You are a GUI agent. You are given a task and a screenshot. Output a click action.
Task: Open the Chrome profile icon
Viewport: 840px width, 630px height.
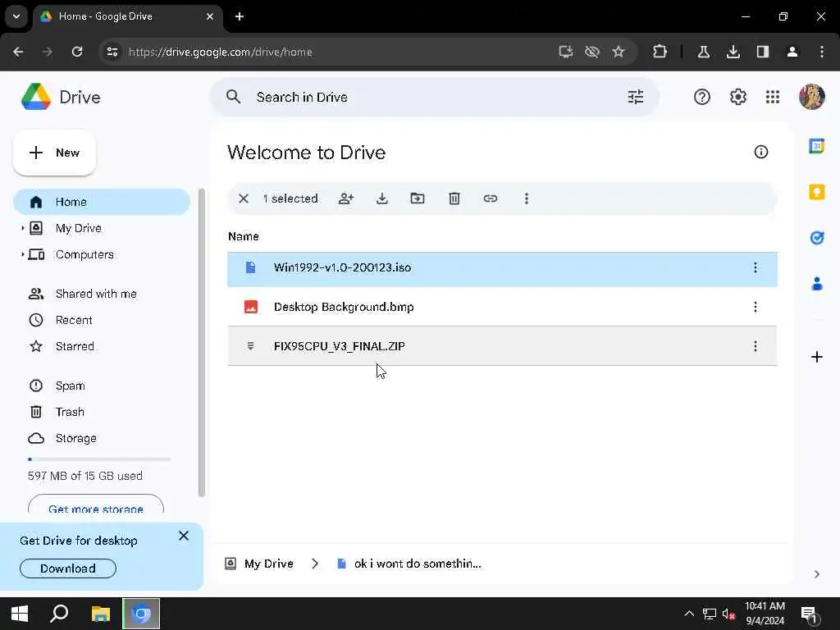pos(792,52)
